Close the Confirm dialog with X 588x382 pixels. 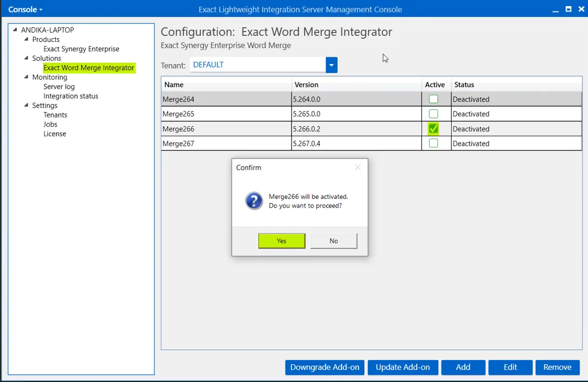(358, 167)
